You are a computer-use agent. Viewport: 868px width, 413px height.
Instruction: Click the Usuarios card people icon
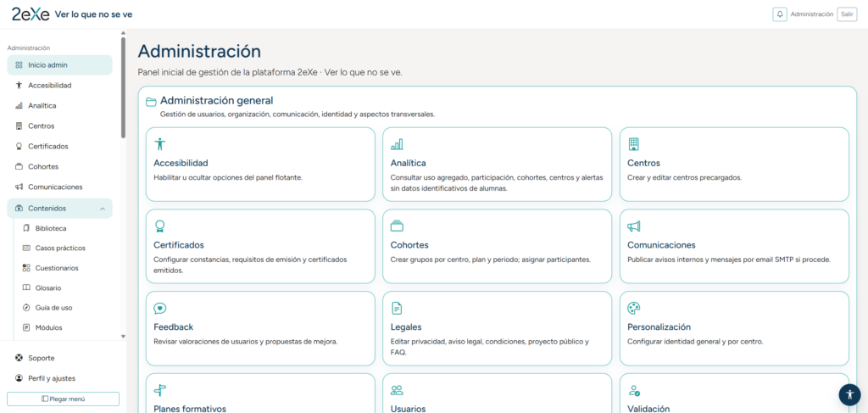397,390
